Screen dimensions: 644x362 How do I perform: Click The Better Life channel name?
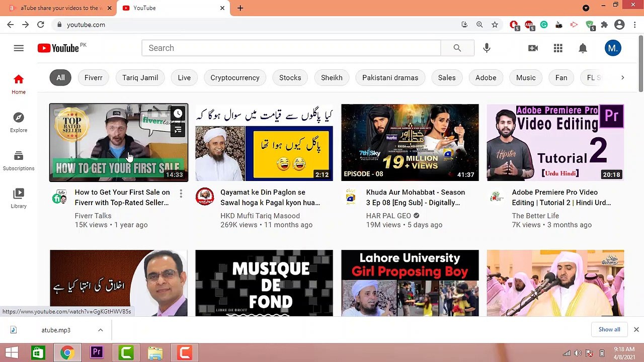535,216
